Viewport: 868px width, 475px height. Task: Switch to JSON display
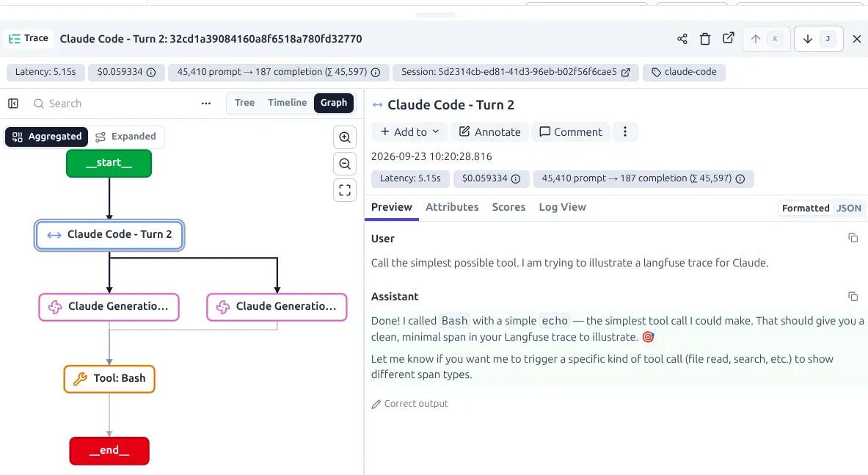(x=849, y=209)
